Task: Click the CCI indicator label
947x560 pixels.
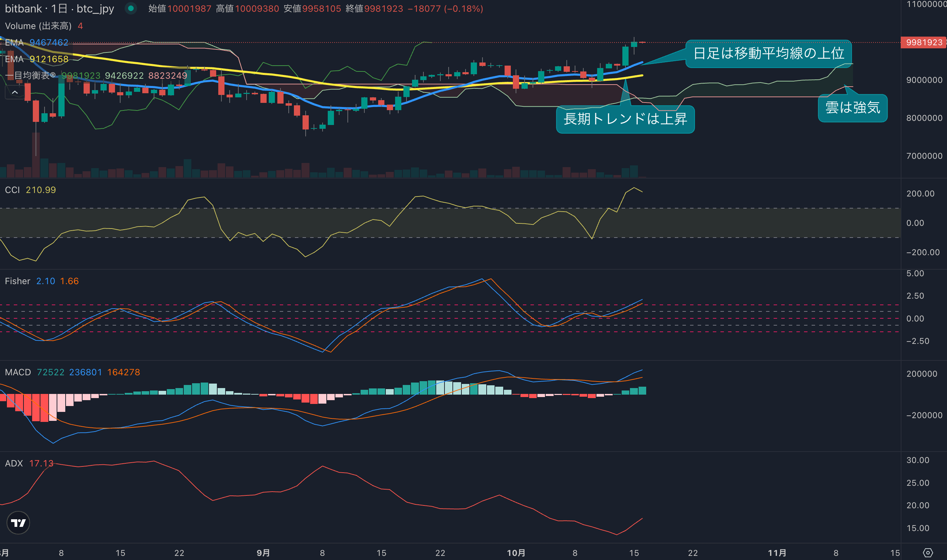Action: pyautogui.click(x=12, y=190)
